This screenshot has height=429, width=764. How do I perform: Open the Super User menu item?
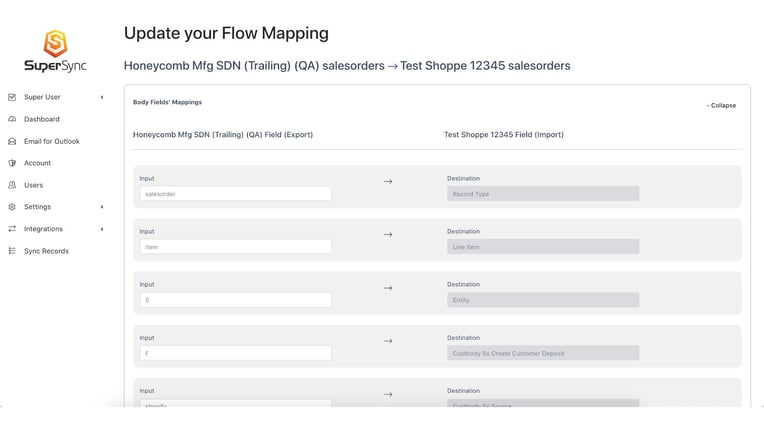42,97
